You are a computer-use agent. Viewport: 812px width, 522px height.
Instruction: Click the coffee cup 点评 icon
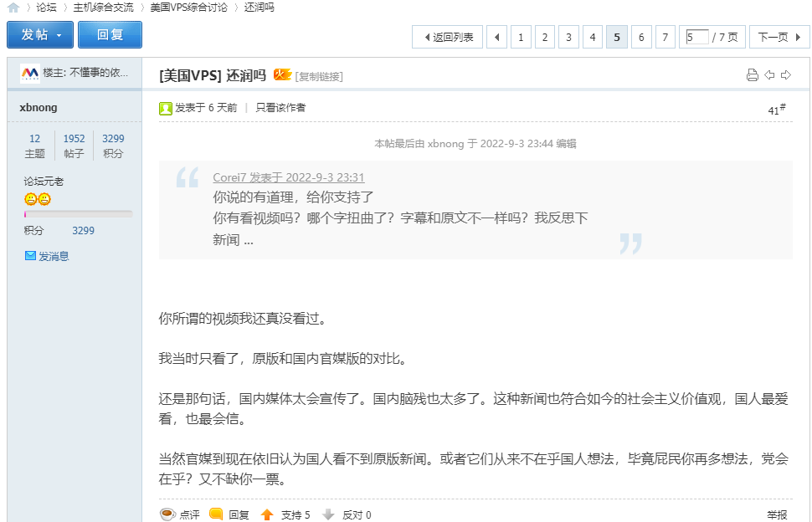[167, 514]
